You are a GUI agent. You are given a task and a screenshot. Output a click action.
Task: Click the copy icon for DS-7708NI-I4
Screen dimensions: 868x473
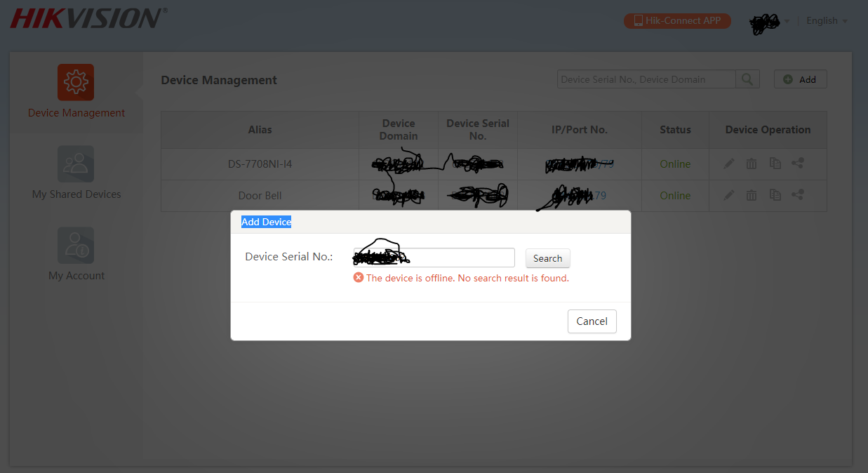point(775,164)
